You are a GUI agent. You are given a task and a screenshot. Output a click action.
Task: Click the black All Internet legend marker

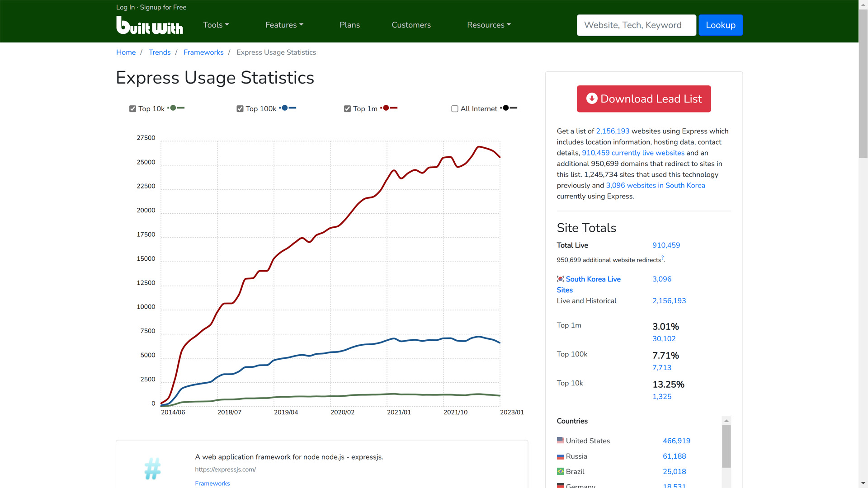click(x=509, y=108)
